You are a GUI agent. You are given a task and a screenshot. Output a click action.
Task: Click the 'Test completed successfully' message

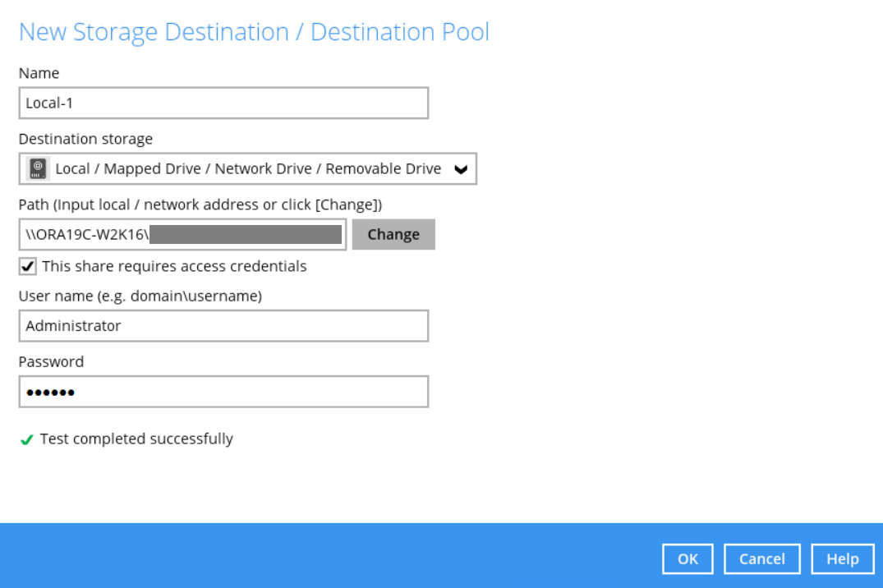pyautogui.click(x=136, y=439)
